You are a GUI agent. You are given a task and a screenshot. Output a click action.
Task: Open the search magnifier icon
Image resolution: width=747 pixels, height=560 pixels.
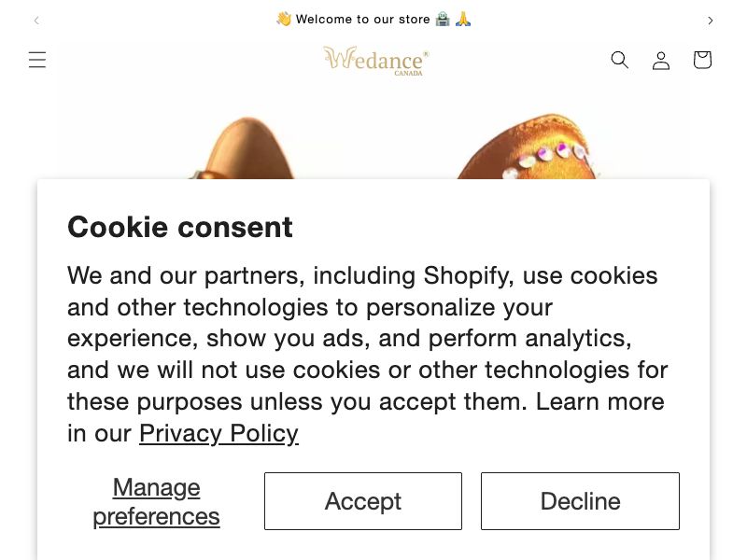pos(620,60)
